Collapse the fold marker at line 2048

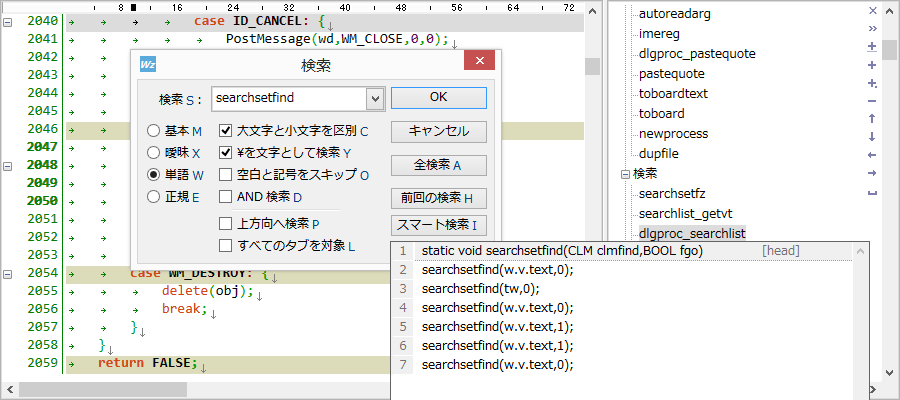click(8, 165)
